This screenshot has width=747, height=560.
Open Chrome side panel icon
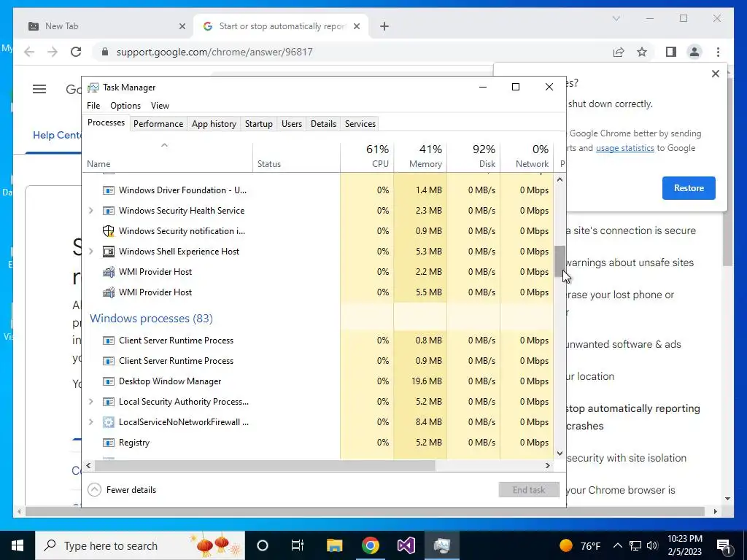pos(671,52)
